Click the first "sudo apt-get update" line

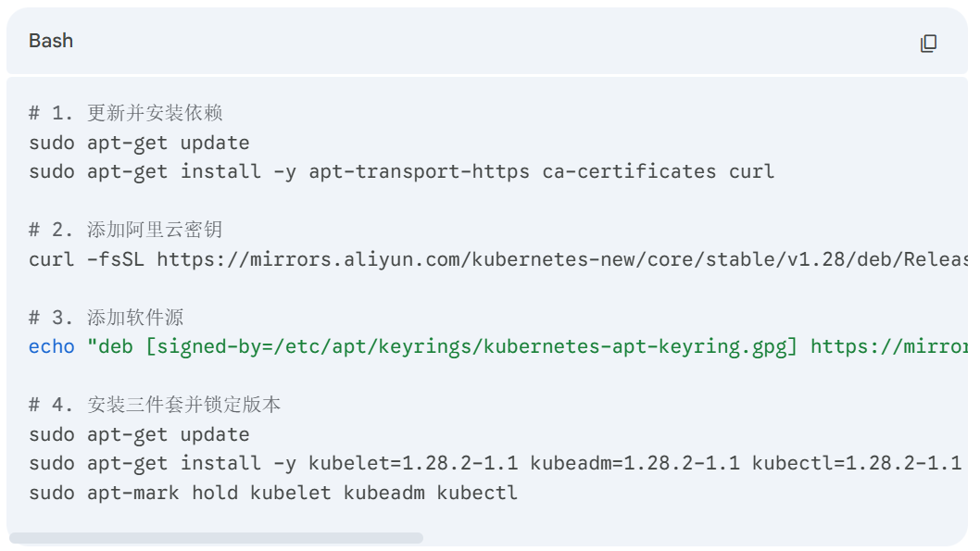point(139,143)
